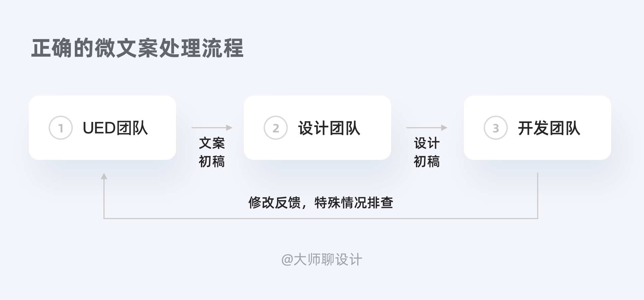Click the step 2 circle badge
644x300 pixels.
[x=275, y=128]
